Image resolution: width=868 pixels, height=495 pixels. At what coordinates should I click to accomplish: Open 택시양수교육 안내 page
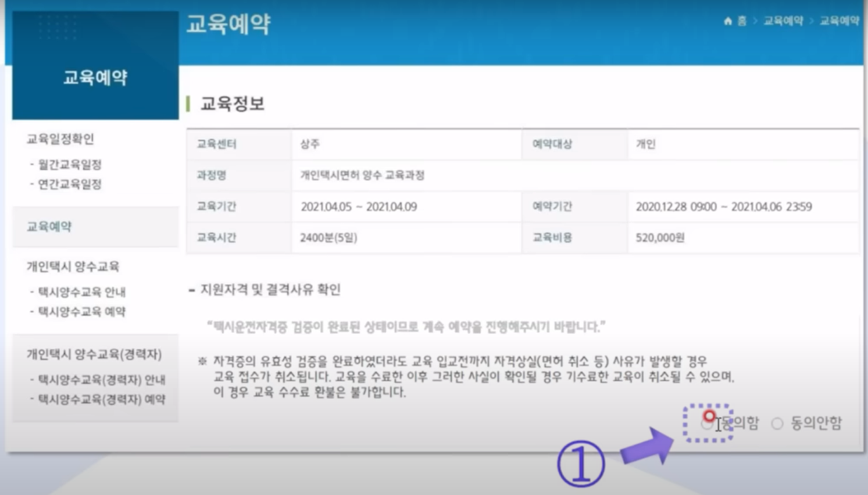(69, 293)
